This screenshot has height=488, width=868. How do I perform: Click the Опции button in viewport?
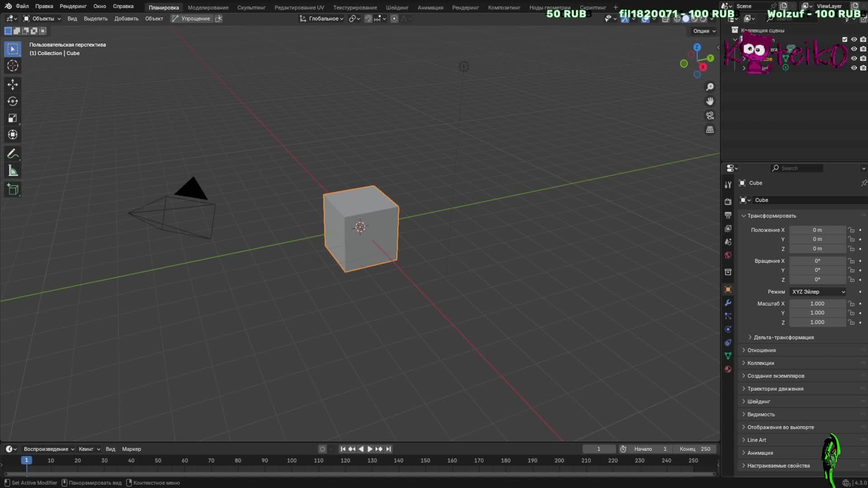[x=704, y=31]
